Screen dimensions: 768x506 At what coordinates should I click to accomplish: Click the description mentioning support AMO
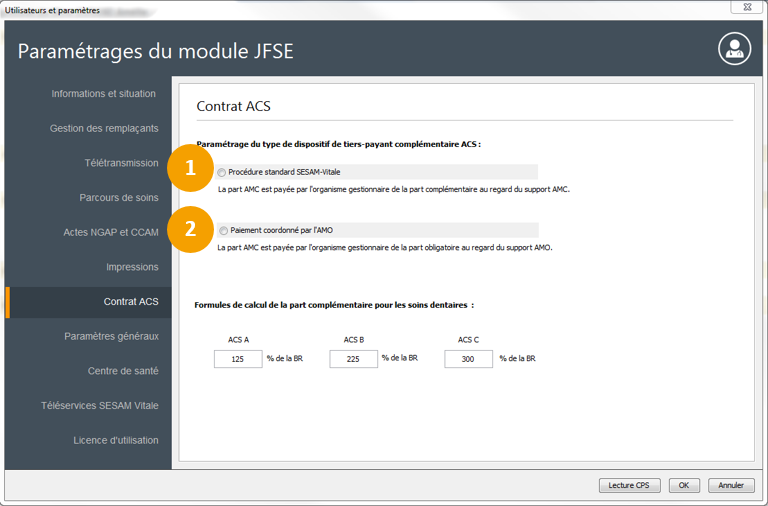[385, 248]
